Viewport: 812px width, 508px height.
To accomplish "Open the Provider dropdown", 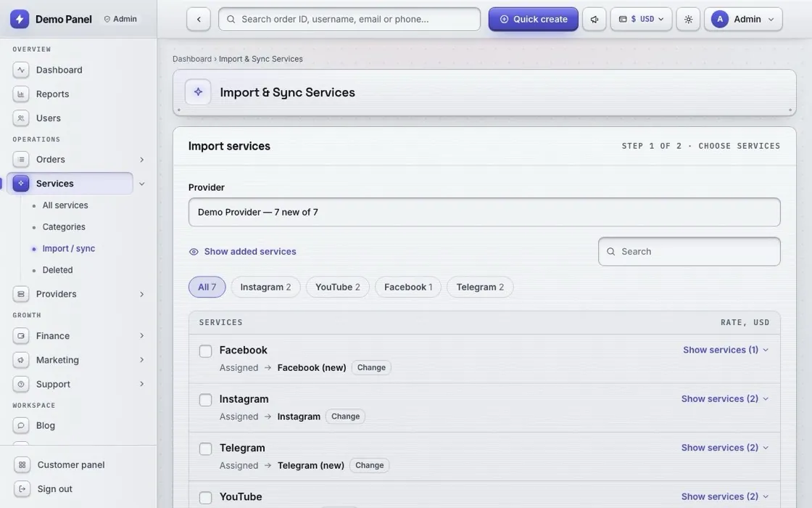I will (x=484, y=212).
